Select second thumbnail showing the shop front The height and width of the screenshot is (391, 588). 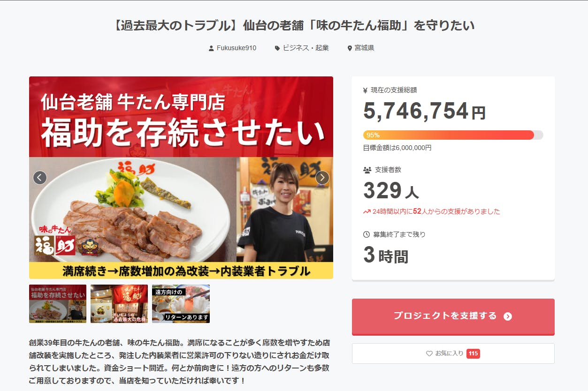[119, 304]
